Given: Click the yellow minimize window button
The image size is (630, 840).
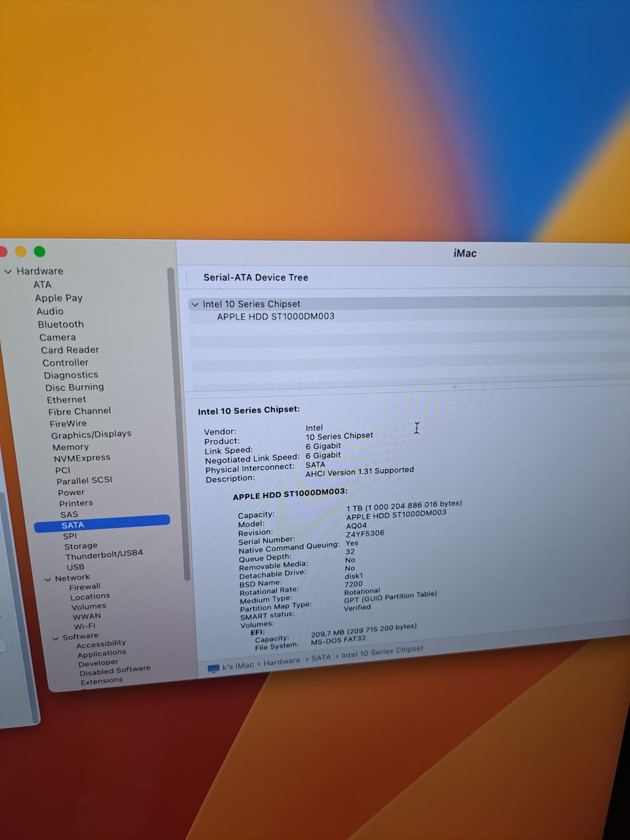Looking at the screenshot, I should [x=21, y=251].
